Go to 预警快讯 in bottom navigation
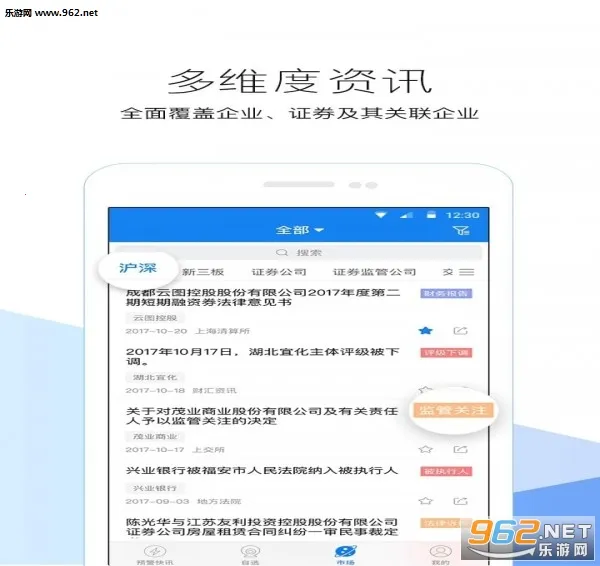600x566 pixels. (153, 554)
